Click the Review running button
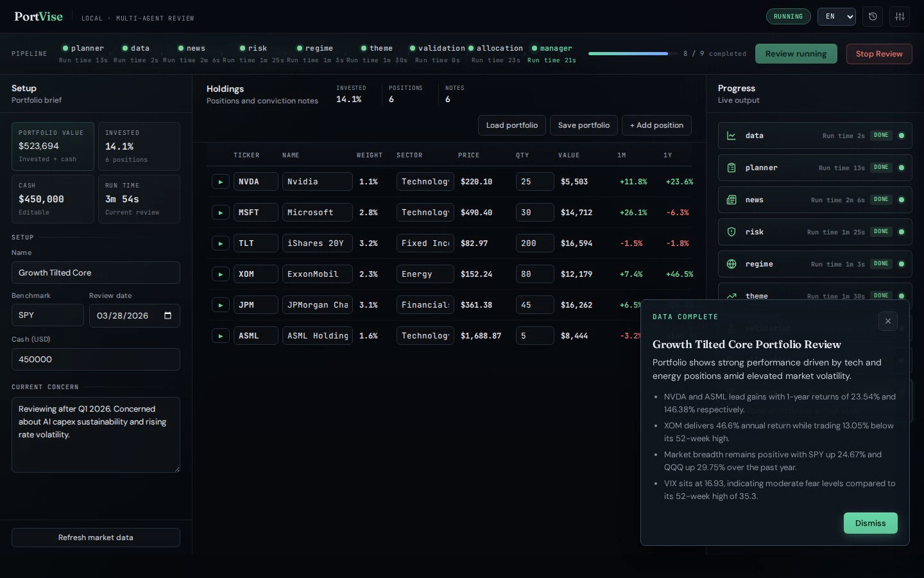The width and height of the screenshot is (924, 578). click(796, 54)
